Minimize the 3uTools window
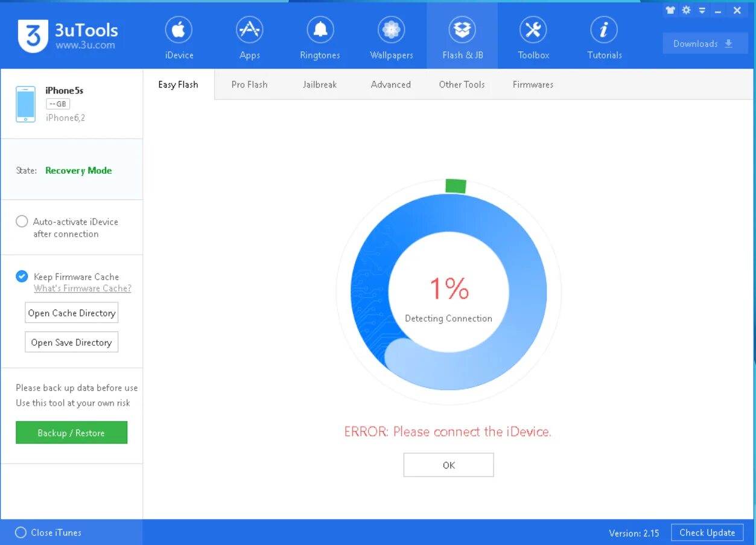756x545 pixels. 718,11
